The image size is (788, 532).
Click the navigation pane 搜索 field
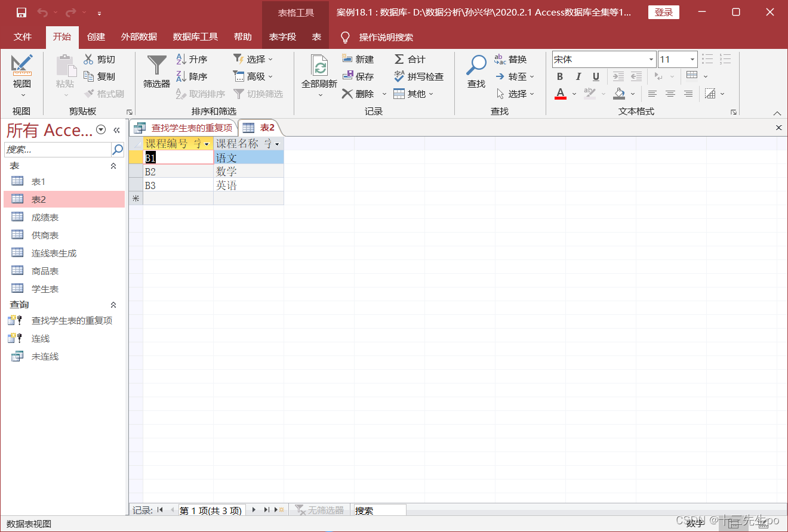click(57, 149)
